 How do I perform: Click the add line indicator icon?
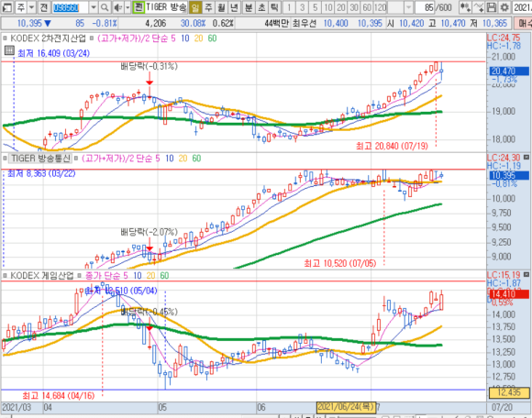[479, 7]
